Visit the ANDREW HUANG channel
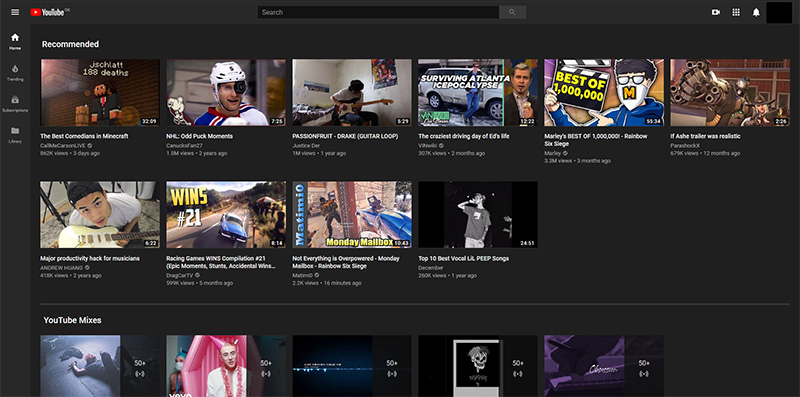The height and width of the screenshot is (397, 800). 61,268
